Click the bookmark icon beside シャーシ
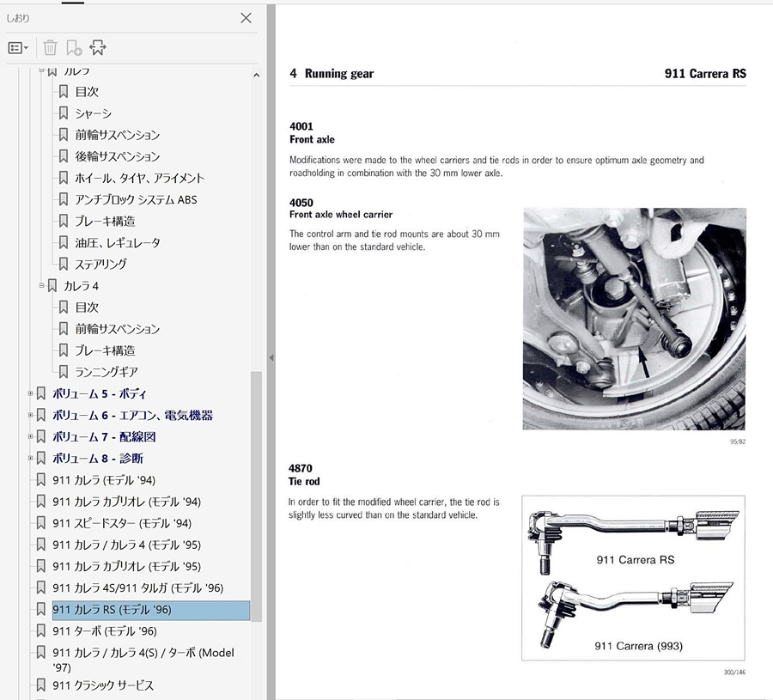Image resolution: width=773 pixels, height=700 pixels. click(63, 113)
